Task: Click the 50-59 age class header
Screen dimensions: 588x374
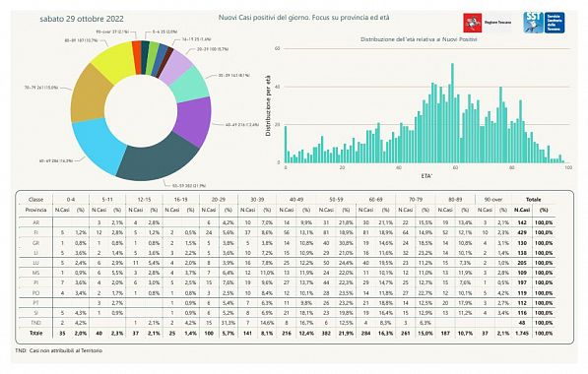Action: pyautogui.click(x=336, y=200)
